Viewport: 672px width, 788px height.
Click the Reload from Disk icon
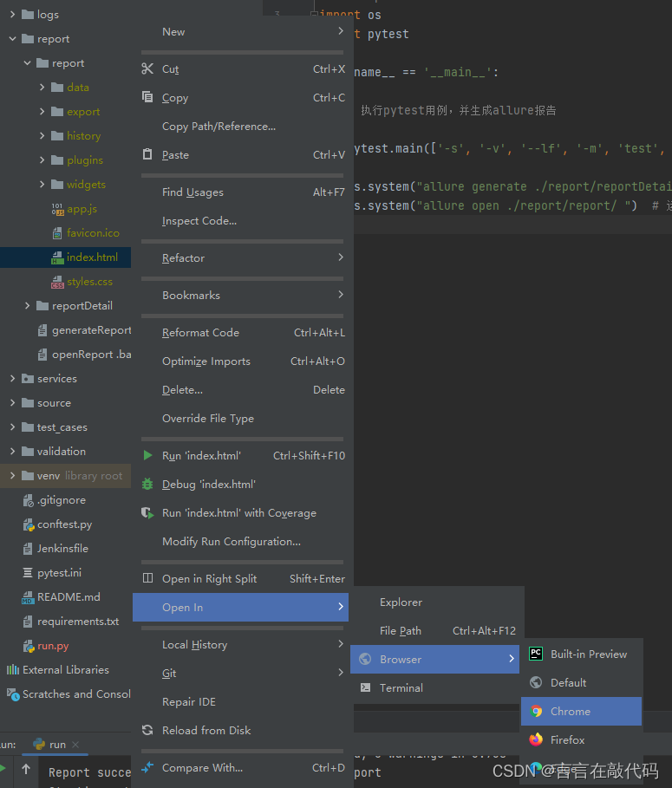tap(147, 730)
